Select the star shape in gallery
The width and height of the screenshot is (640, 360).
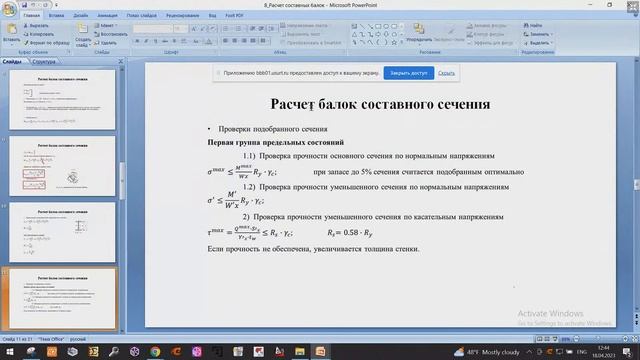coord(394,42)
